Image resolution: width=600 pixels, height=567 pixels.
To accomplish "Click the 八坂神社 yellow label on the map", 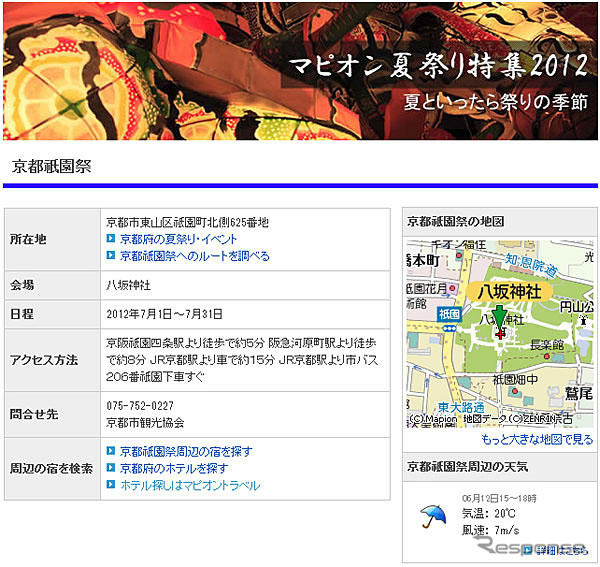I will click(506, 291).
